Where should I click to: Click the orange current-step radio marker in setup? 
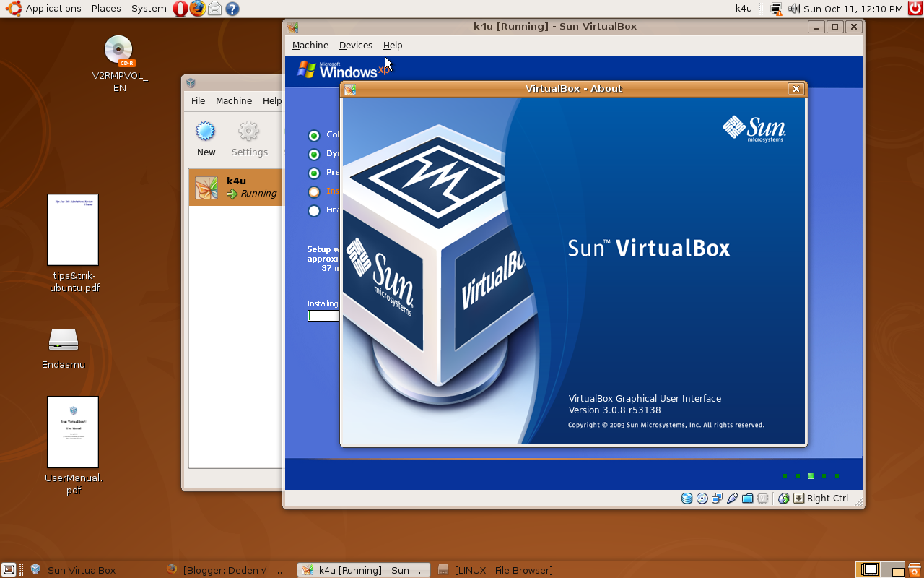click(313, 191)
